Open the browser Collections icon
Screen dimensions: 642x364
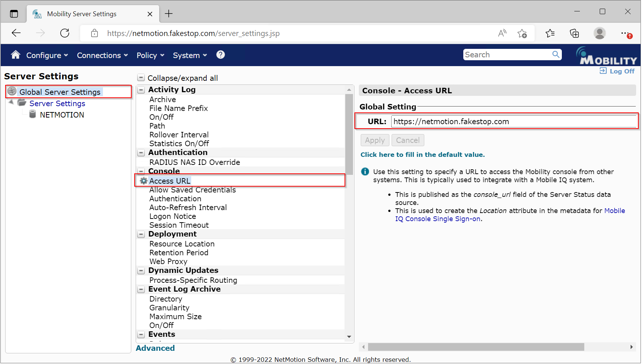pos(574,33)
